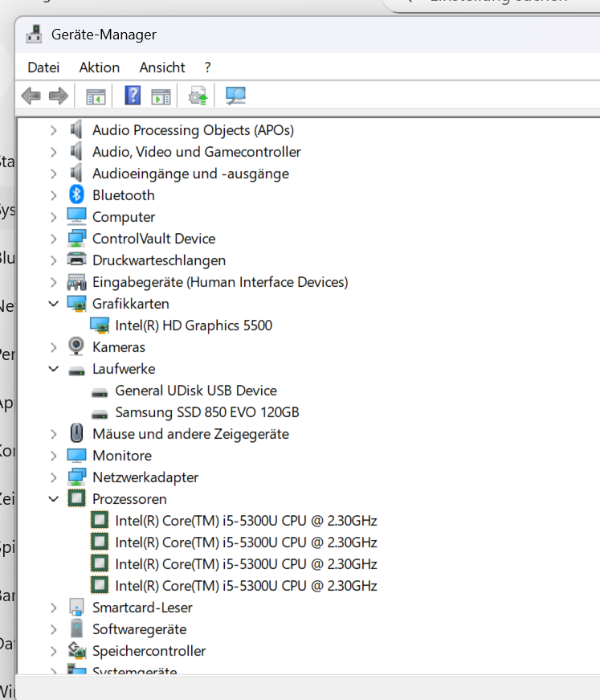Click the drive icon beside Laufwerke

(x=77, y=371)
